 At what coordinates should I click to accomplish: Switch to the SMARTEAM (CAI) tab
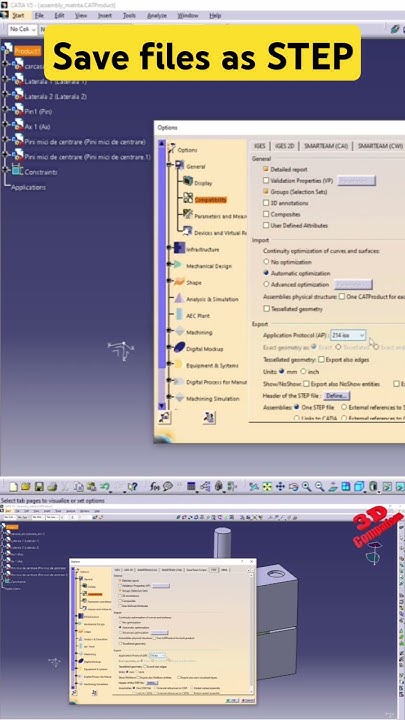point(326,146)
